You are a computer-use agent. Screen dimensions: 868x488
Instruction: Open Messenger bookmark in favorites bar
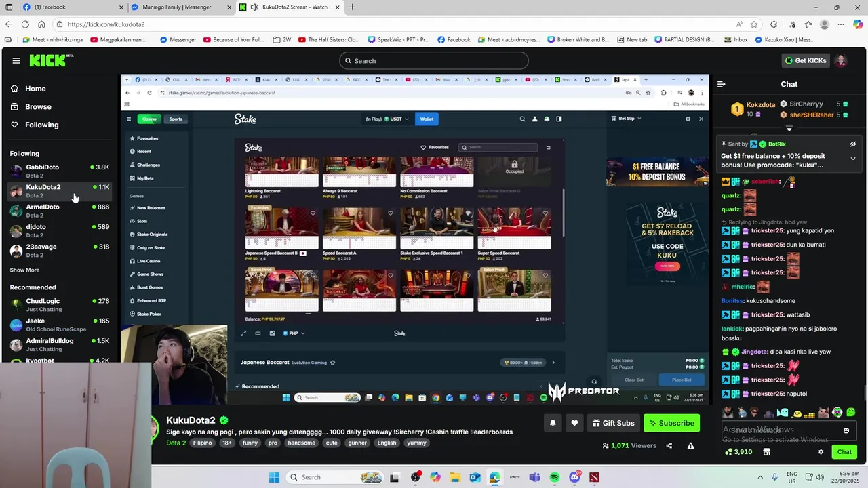point(178,40)
